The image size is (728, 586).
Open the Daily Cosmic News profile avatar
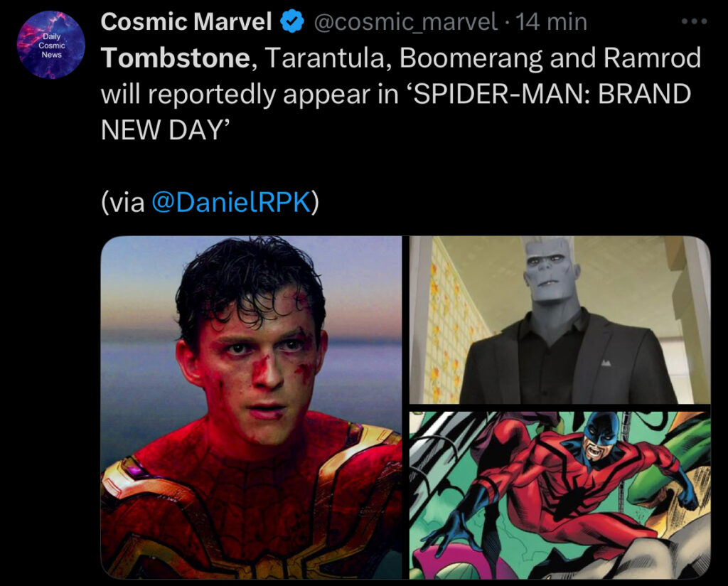click(51, 45)
